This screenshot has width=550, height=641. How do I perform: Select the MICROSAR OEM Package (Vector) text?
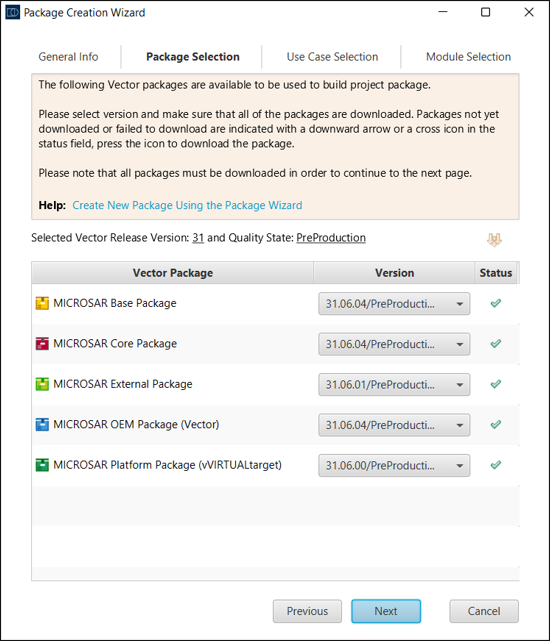(136, 425)
